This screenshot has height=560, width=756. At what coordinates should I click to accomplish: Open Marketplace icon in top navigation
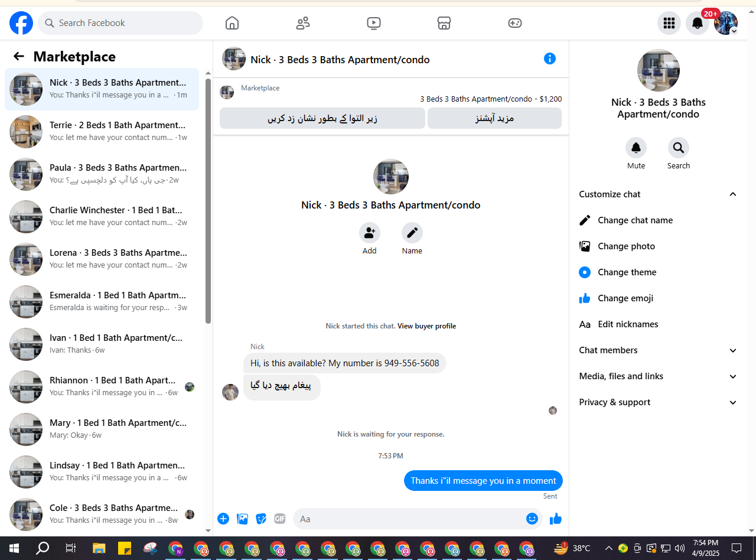tap(444, 23)
